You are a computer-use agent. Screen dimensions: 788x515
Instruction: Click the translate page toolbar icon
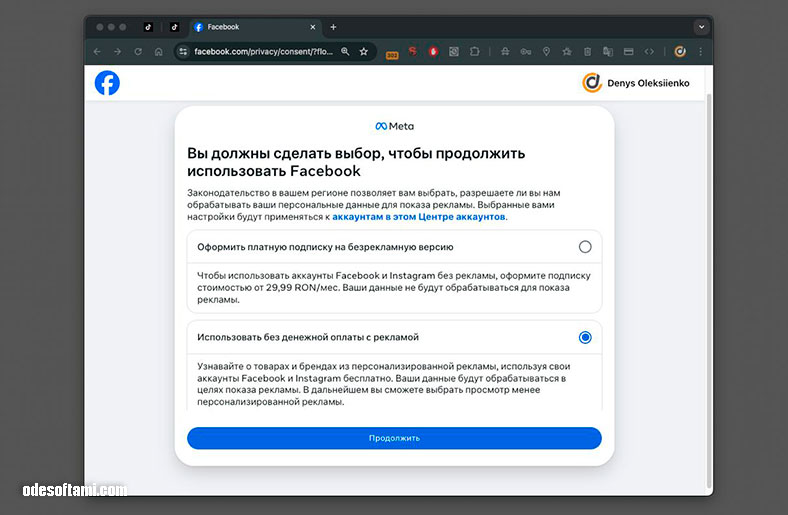click(x=608, y=51)
